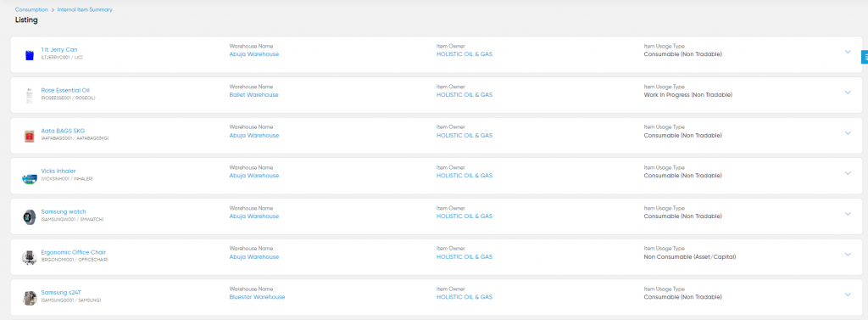Open the Aata BAGS 5KG item link

[x=63, y=131]
